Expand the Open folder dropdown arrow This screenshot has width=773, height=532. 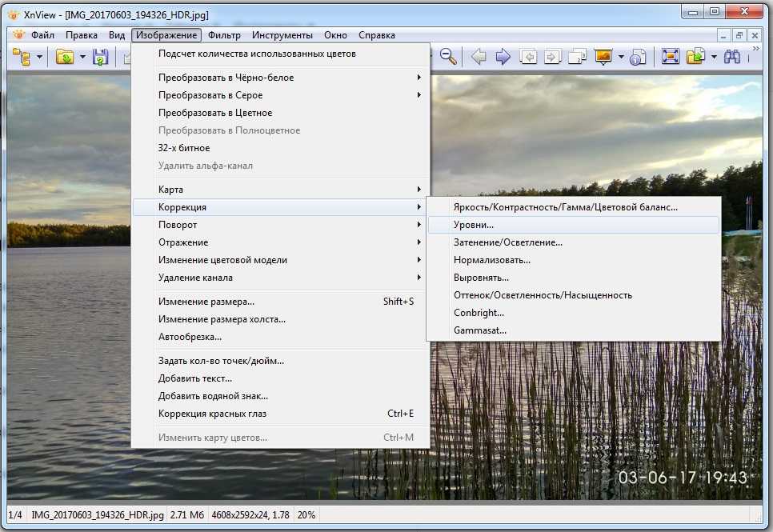(82, 57)
